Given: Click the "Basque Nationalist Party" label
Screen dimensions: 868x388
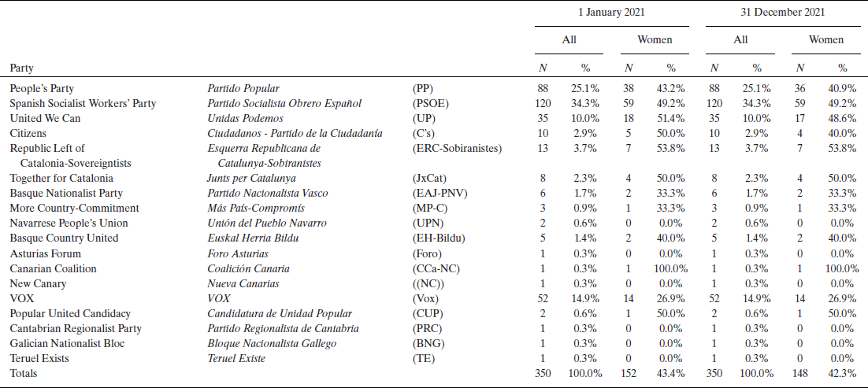Looking at the screenshot, I should (x=65, y=193).
